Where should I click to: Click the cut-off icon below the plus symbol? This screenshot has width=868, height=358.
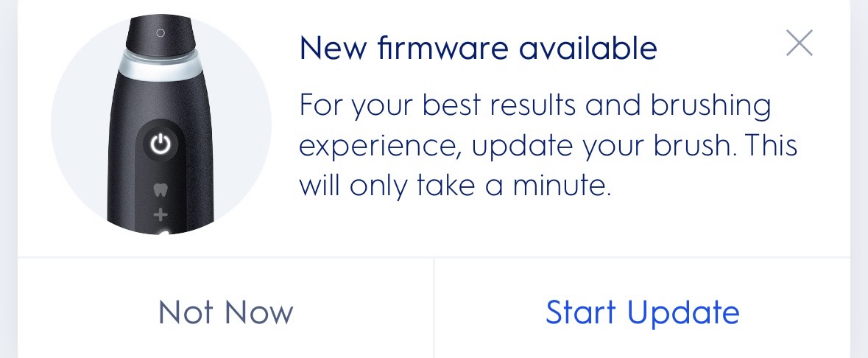(161, 233)
